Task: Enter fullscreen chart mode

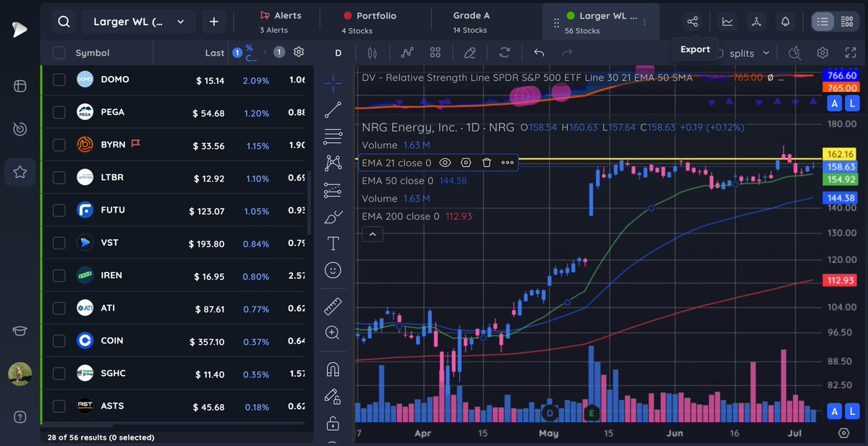Action: point(851,53)
